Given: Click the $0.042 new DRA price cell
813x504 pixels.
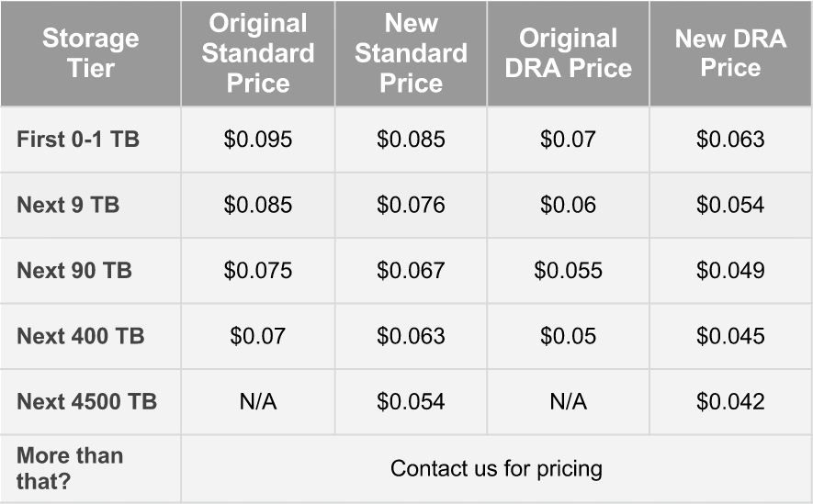Looking at the screenshot, I should [x=730, y=402].
